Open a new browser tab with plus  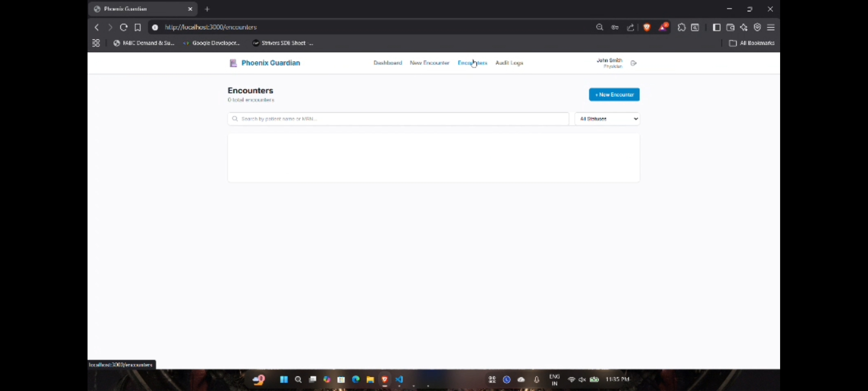[207, 9]
